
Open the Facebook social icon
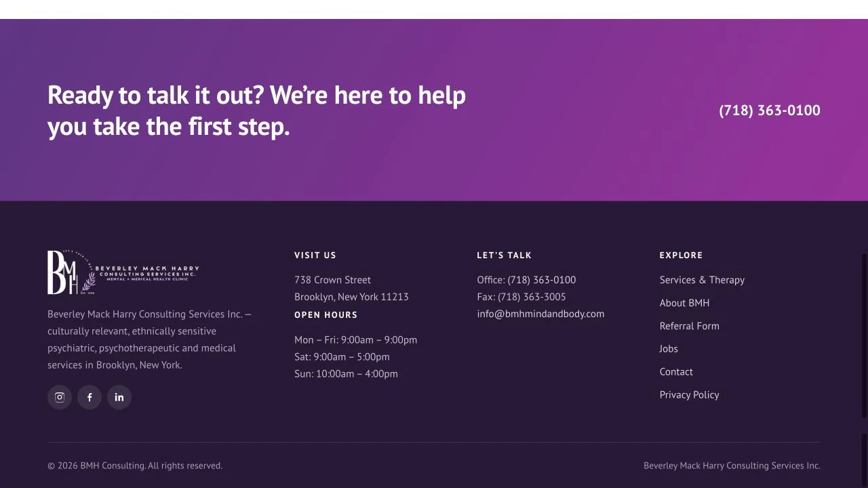click(x=90, y=397)
